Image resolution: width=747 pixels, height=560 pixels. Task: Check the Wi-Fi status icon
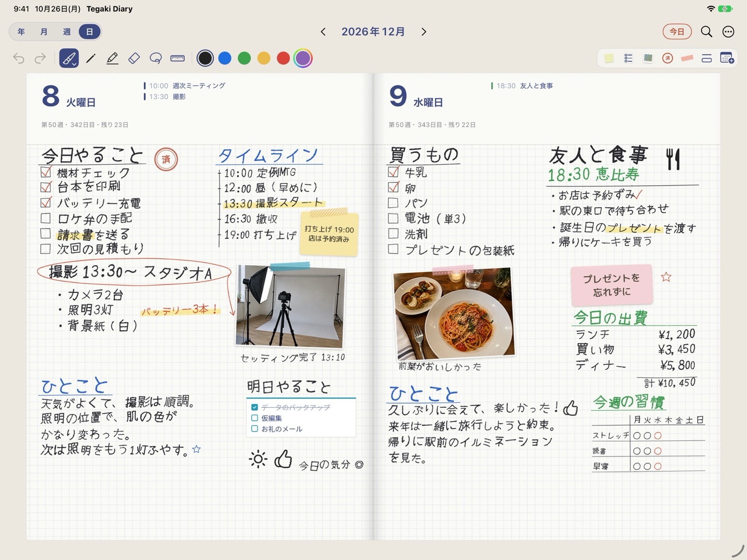tap(711, 9)
